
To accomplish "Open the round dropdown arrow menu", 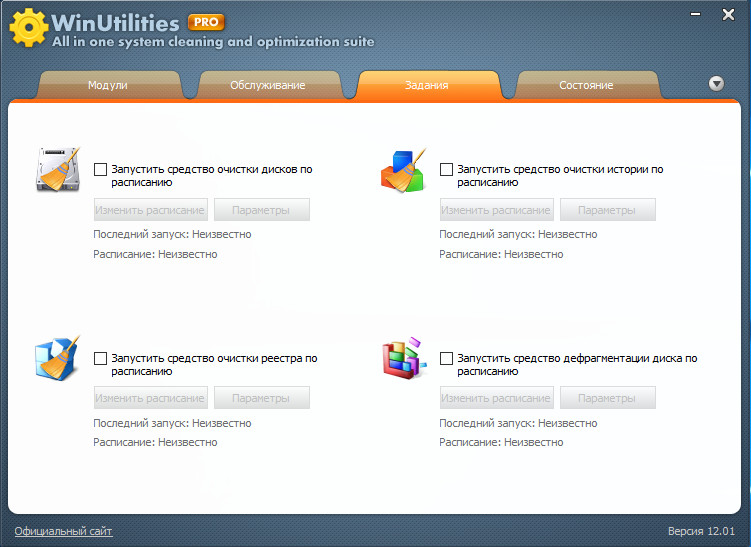I will (x=716, y=84).
